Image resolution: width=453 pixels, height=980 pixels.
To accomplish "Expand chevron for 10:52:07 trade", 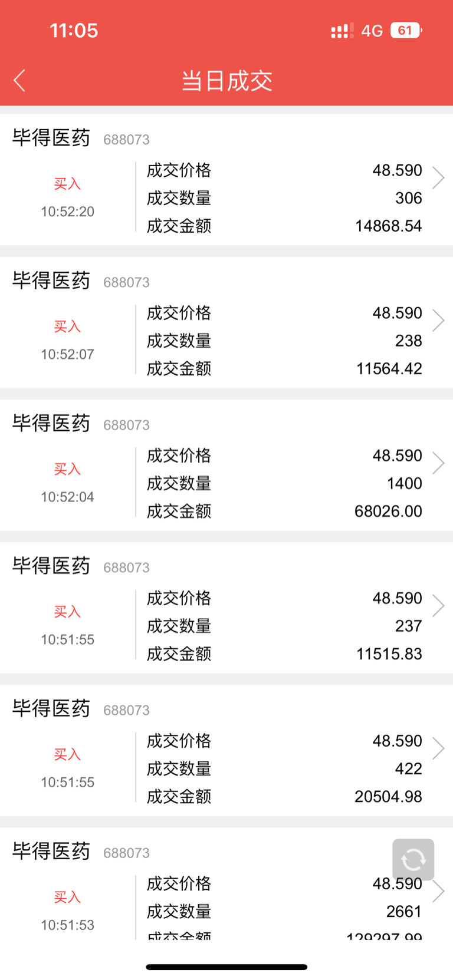I will click(438, 320).
